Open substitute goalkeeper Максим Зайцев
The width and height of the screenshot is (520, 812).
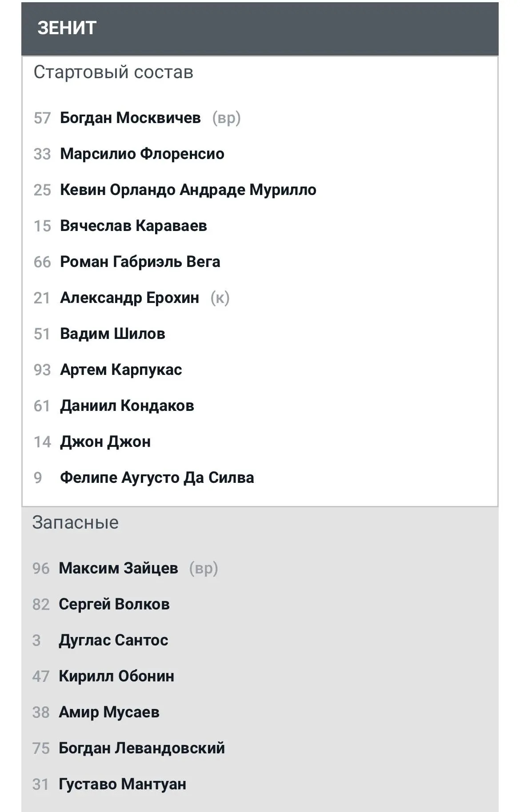pyautogui.click(x=118, y=568)
